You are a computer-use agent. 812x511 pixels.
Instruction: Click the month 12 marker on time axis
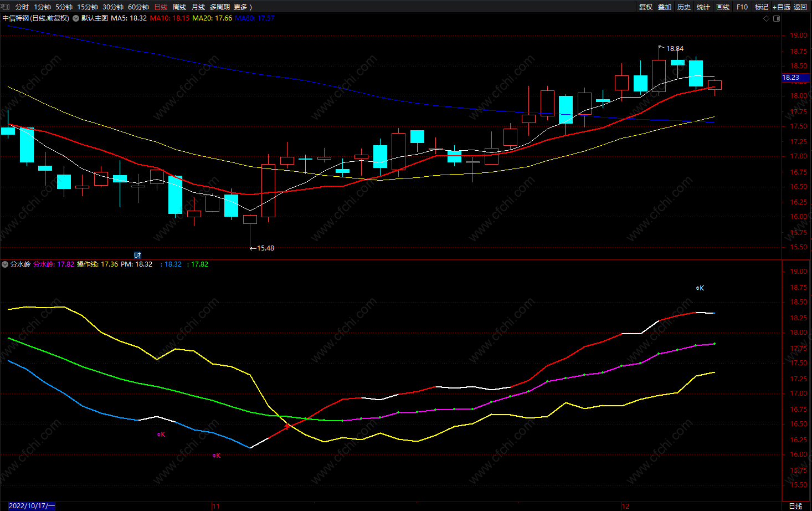[x=625, y=506]
